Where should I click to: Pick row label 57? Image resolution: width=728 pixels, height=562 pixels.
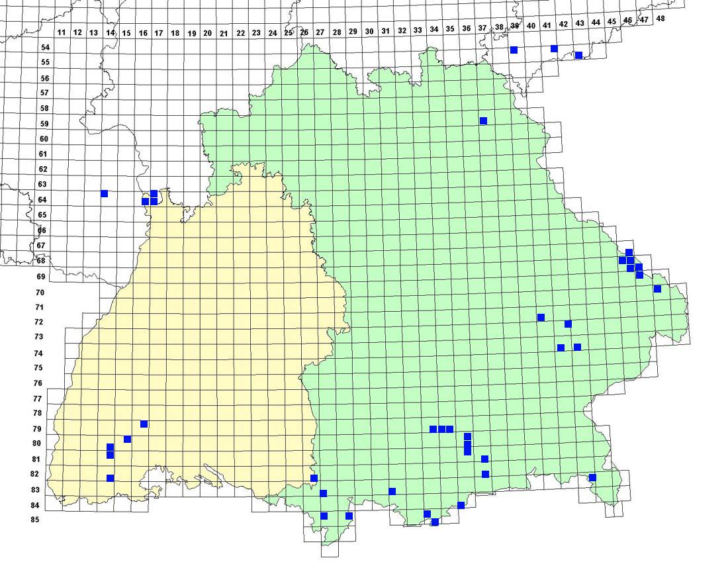pyautogui.click(x=44, y=93)
